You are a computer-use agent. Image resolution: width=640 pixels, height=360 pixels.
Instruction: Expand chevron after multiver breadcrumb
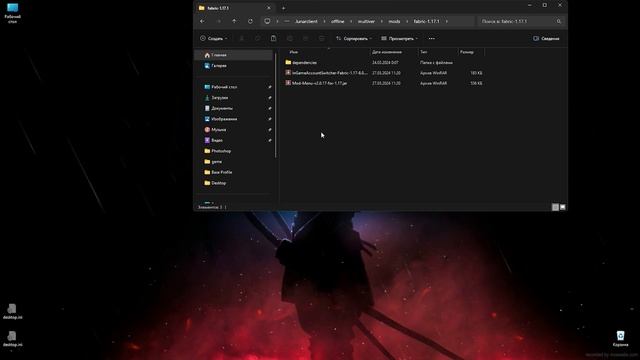pyautogui.click(x=382, y=21)
